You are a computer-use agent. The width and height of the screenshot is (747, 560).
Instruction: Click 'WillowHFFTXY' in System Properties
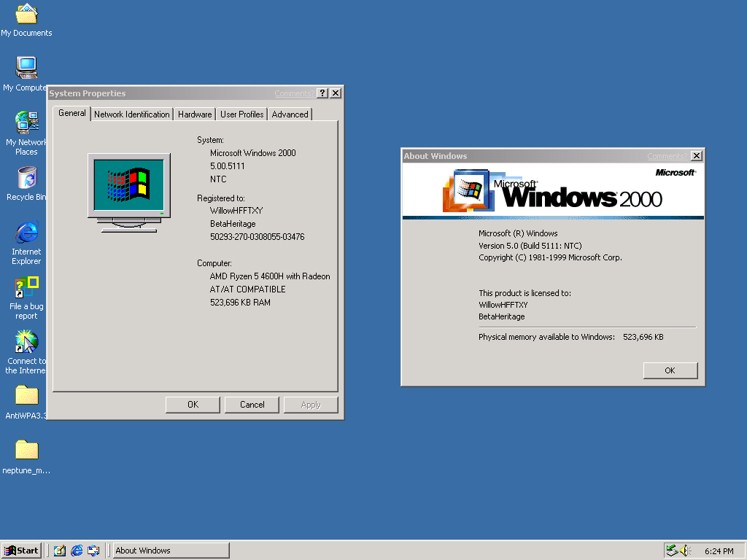click(x=236, y=211)
